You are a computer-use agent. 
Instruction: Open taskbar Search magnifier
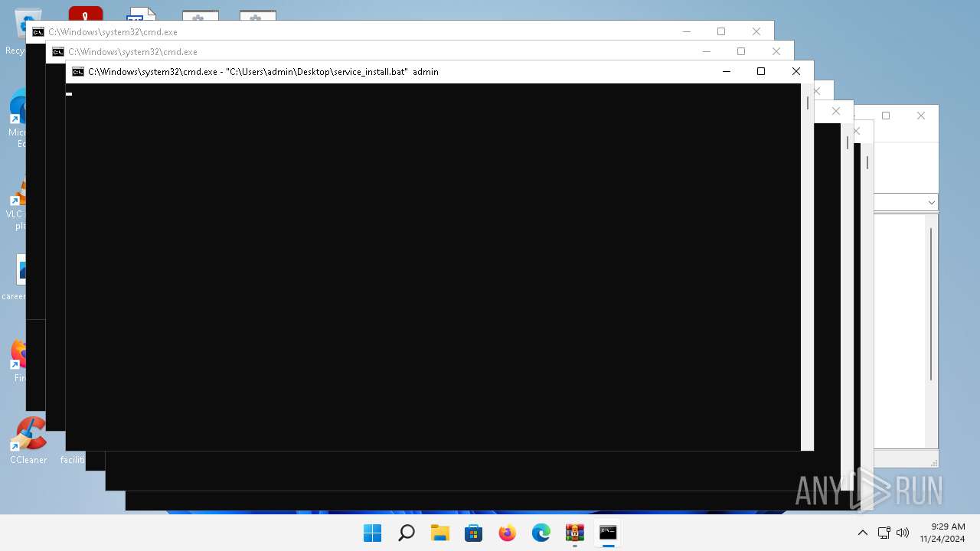click(x=407, y=533)
